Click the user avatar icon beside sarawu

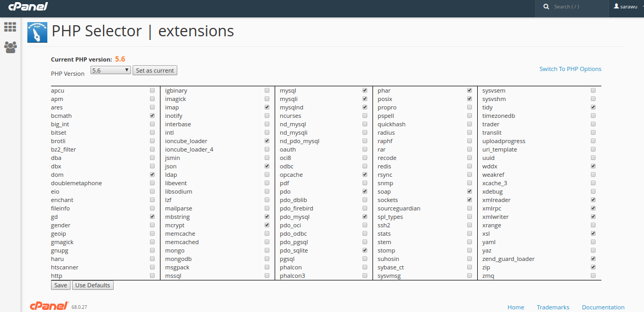click(617, 6)
